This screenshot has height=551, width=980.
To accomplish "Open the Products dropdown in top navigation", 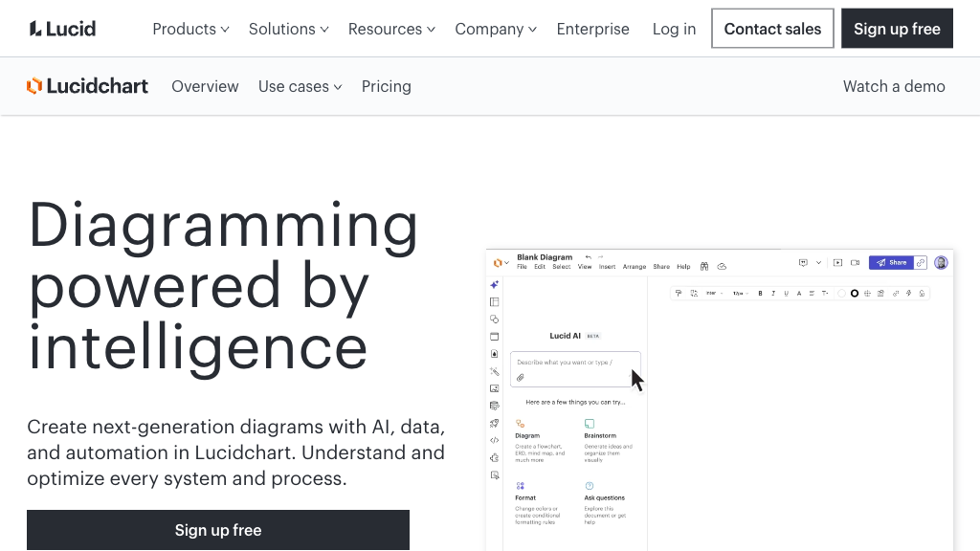I will [189, 29].
